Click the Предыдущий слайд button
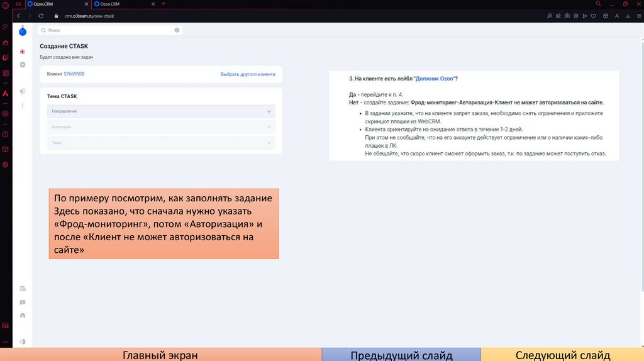This screenshot has width=644, height=361. [x=401, y=355]
